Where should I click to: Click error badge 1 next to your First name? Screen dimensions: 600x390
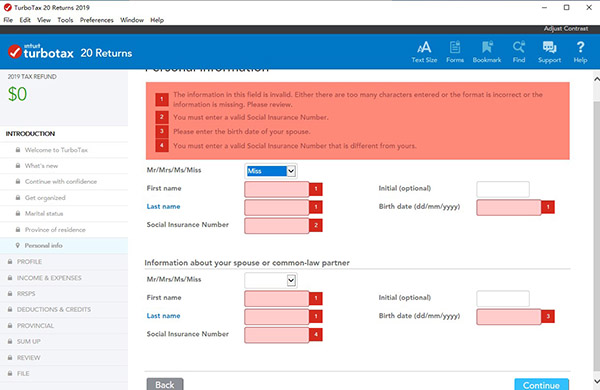(316, 189)
